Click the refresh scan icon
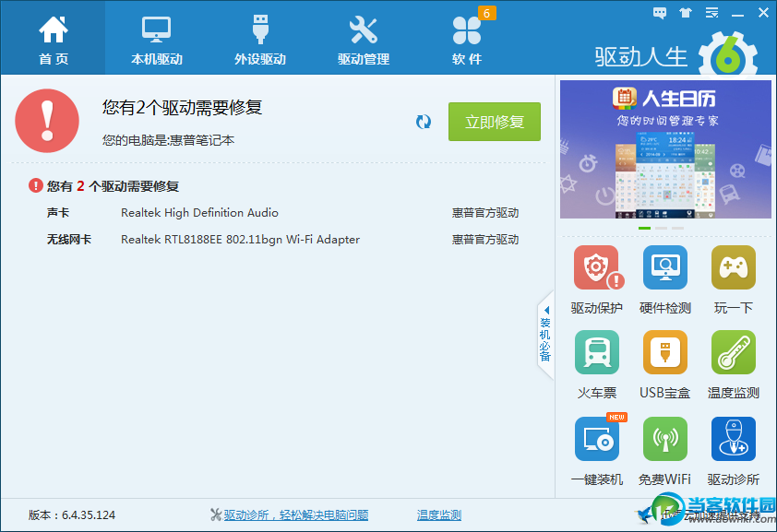Image resolution: width=777 pixels, height=532 pixels. coord(424,122)
